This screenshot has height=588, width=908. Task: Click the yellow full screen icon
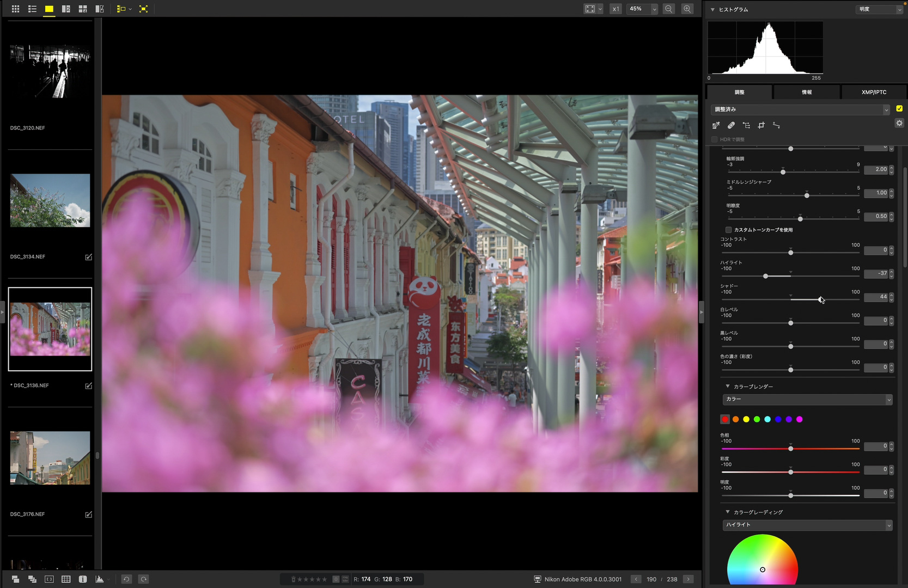(143, 9)
